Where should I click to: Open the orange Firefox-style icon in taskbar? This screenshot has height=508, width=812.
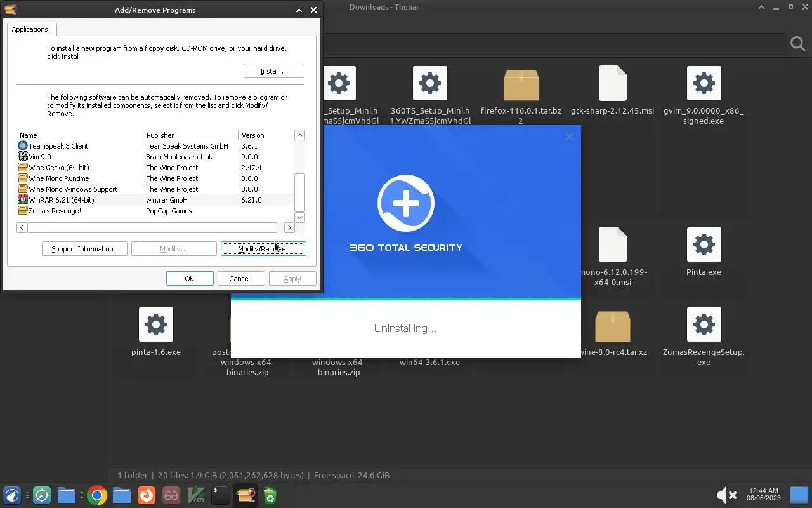147,495
